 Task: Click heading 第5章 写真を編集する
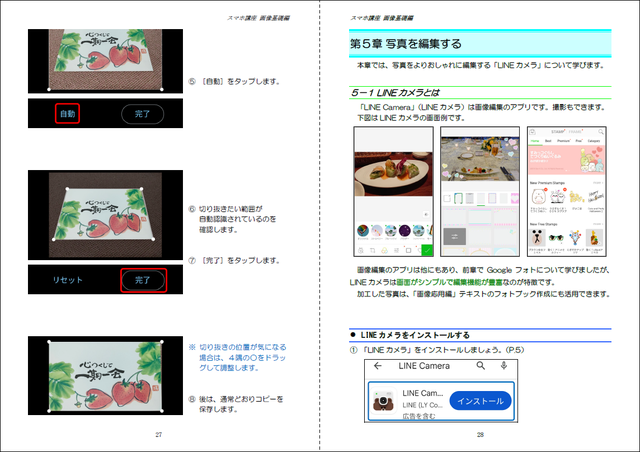click(406, 44)
